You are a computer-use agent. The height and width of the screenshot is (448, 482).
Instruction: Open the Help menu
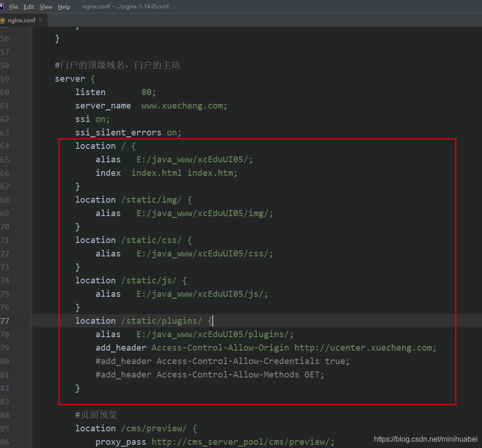point(64,7)
